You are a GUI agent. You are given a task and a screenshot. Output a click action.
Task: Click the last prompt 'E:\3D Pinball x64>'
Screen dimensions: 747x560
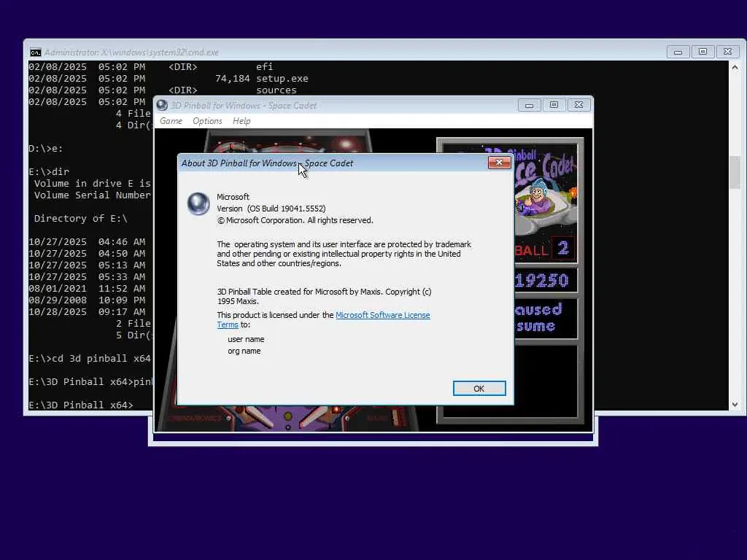click(x=80, y=405)
